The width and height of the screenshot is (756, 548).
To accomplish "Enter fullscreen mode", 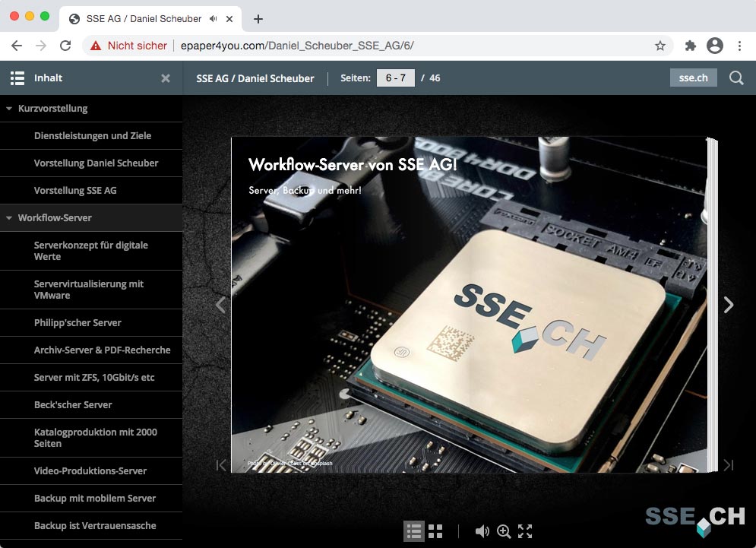I will 525,531.
